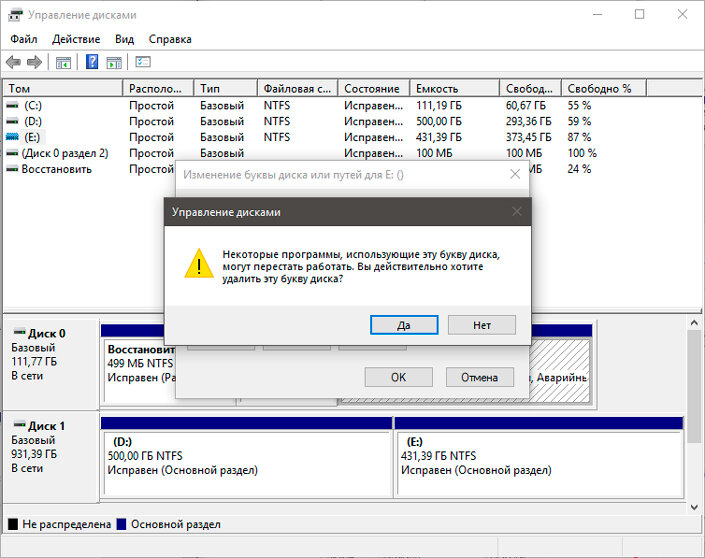Viewport: 705px width, 558px height.
Task: Click the drive icon next to (C:)
Action: click(x=13, y=106)
